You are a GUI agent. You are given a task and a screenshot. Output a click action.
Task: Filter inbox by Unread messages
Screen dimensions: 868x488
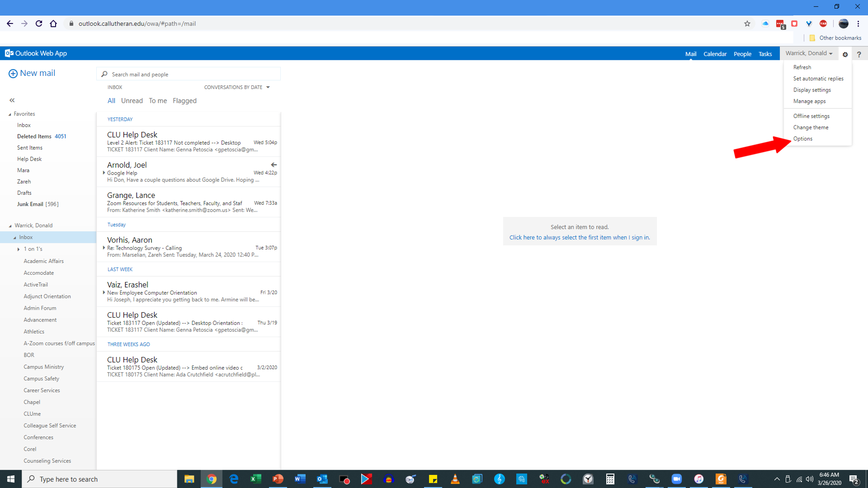[x=132, y=101]
